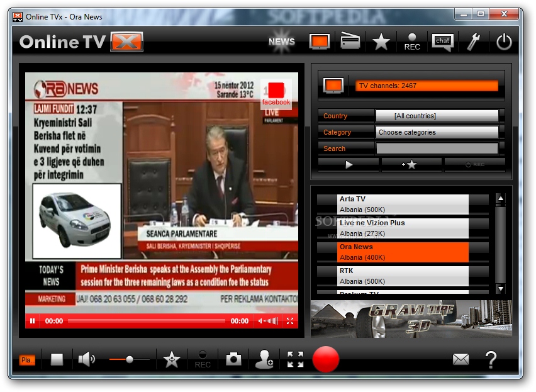This screenshot has height=392, width=536.
Task: Click the video player progress bar
Action: tap(147, 321)
